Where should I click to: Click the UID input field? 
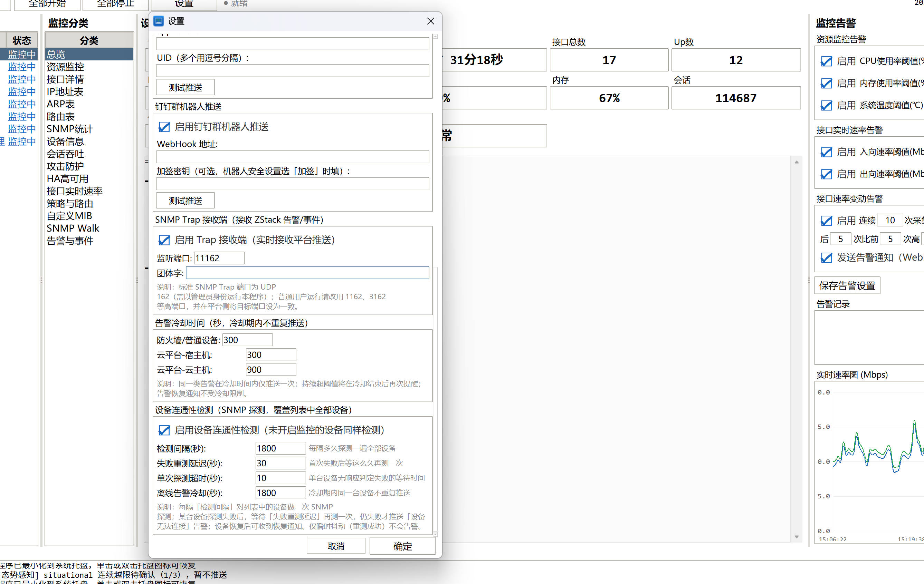click(x=292, y=70)
